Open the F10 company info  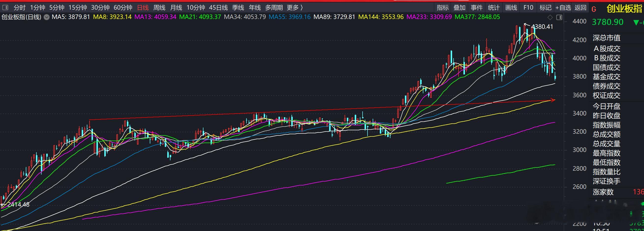tap(528, 8)
